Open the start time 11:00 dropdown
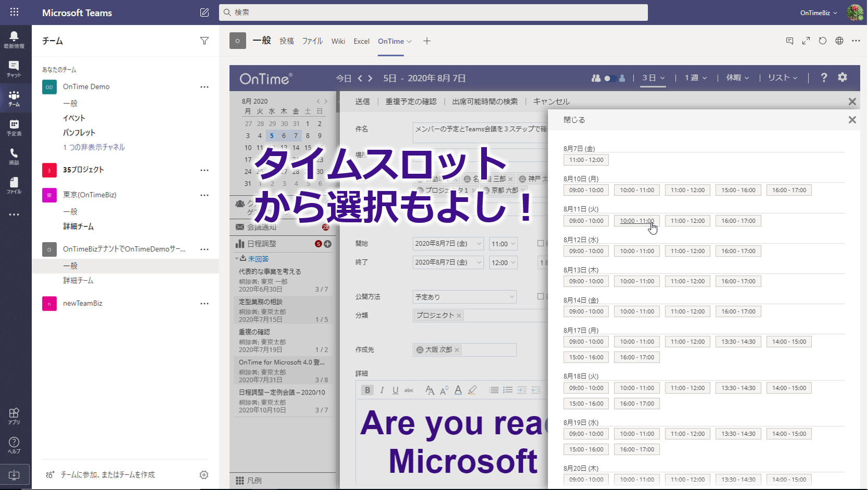 point(503,244)
